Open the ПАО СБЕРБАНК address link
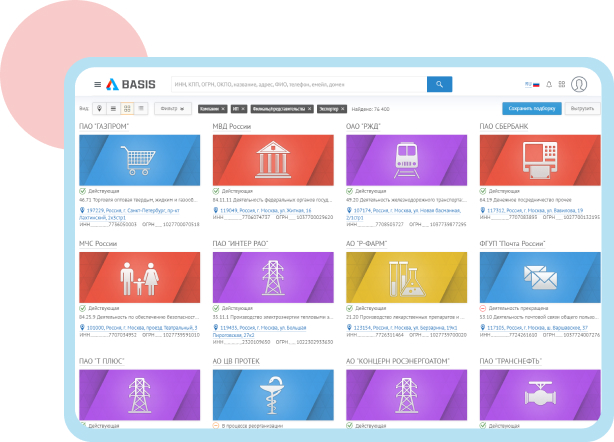Screen dimensions: 614x442 coord(536,211)
